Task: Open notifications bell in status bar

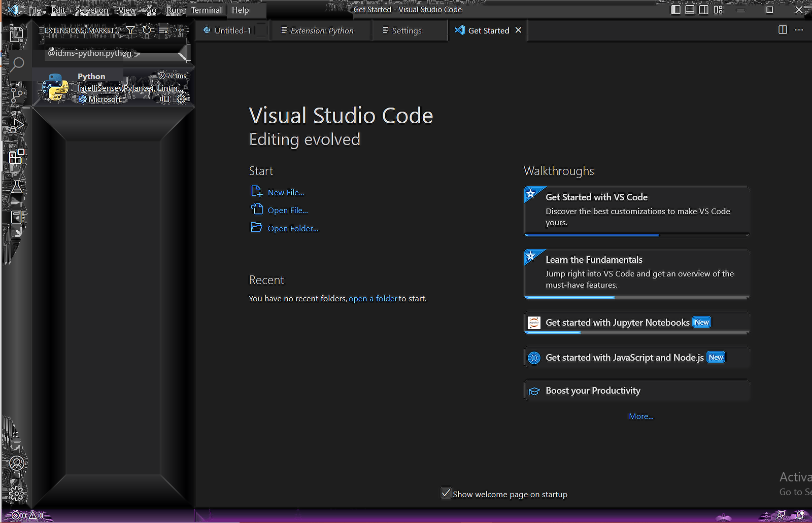Action: point(800,516)
